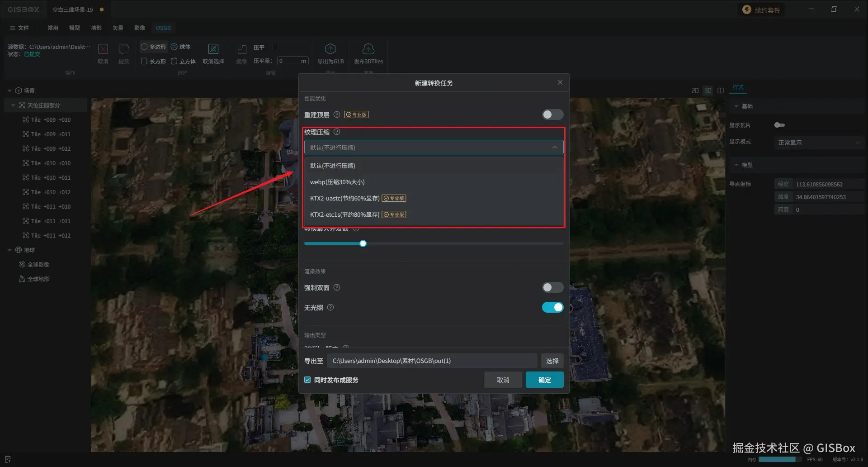Click the help icon beside 纹理压缩
Image resolution: width=868 pixels, height=467 pixels.
coord(337,132)
